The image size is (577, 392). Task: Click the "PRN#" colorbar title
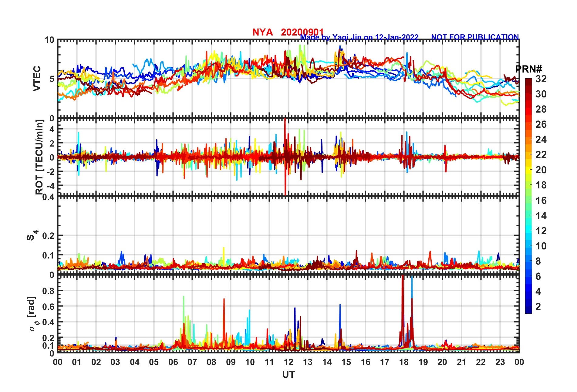coord(529,69)
